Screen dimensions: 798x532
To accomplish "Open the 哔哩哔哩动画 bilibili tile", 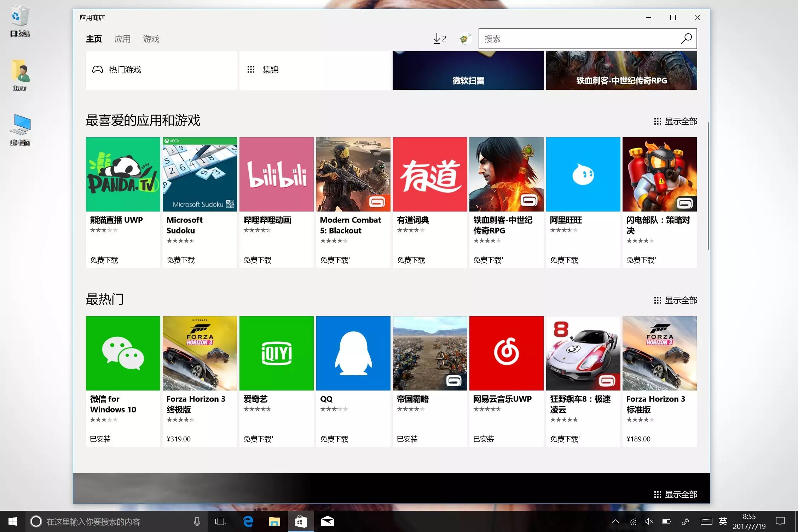I will pos(277,202).
